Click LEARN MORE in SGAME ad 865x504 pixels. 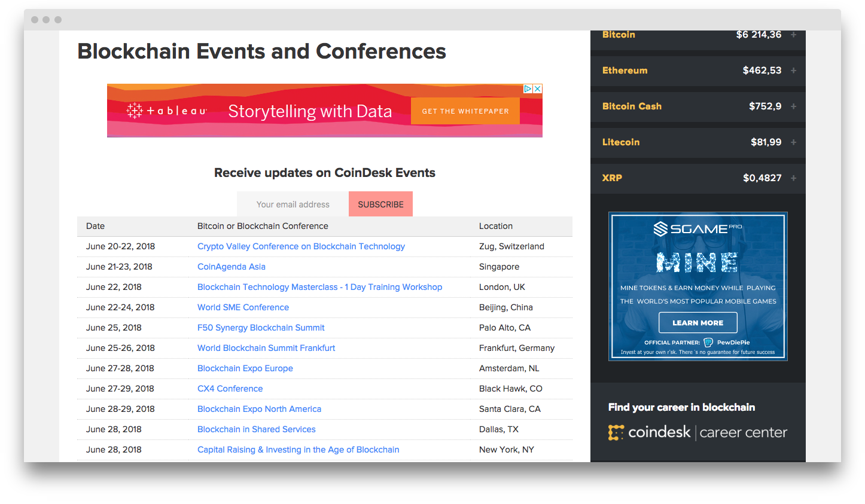(x=698, y=323)
